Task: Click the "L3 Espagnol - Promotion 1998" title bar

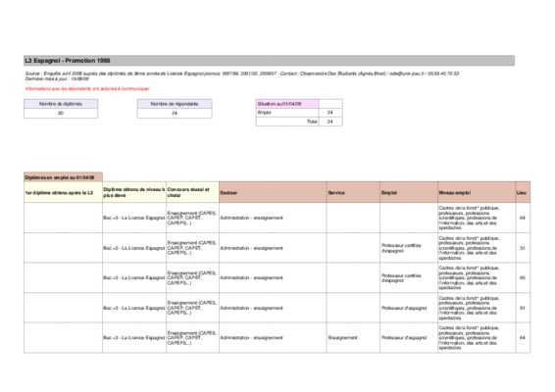Action: 269,61
